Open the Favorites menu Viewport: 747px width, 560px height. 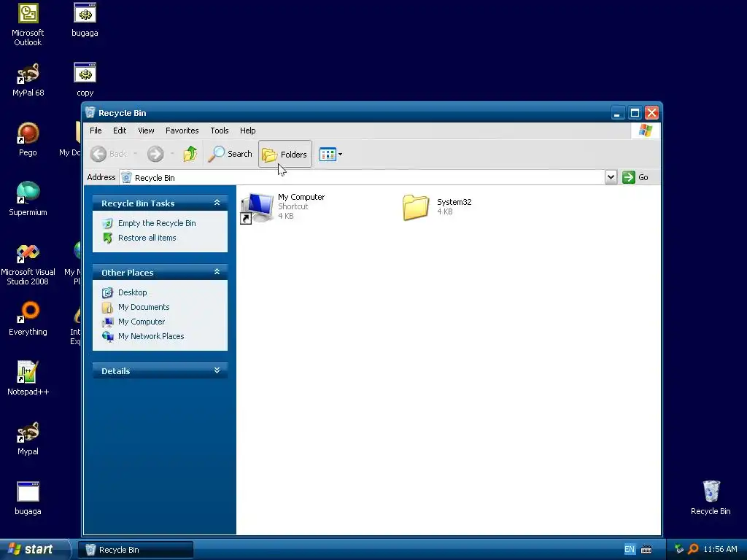(x=182, y=131)
